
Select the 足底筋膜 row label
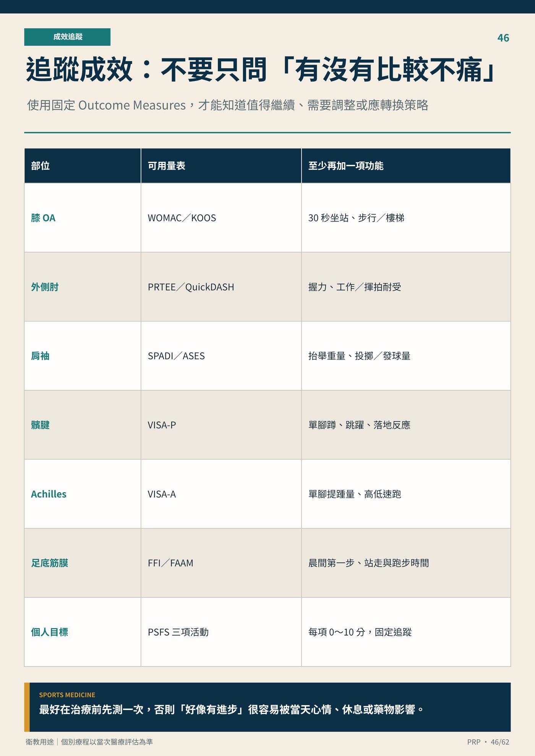[x=50, y=563]
